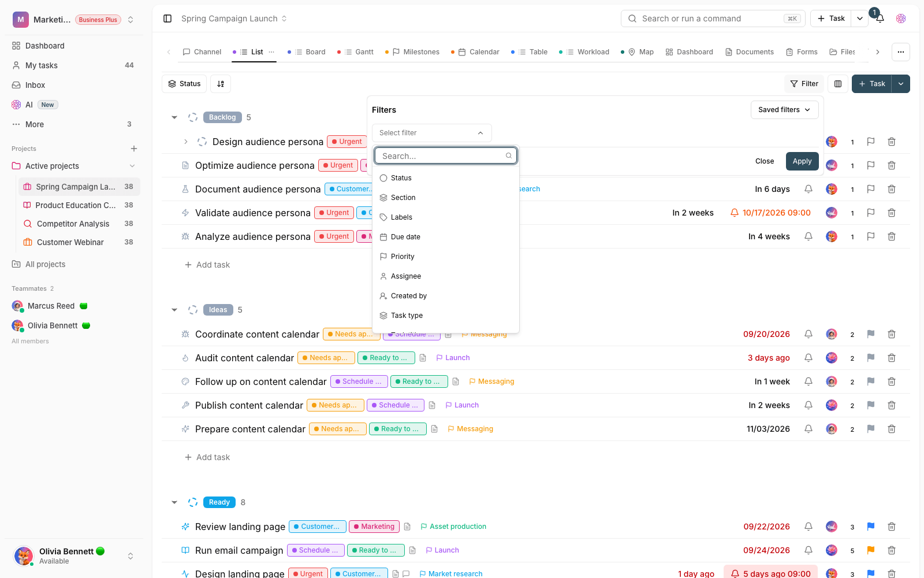This screenshot has width=924, height=578.
Task: Click the bell for Document audience persona
Action: [808, 189]
